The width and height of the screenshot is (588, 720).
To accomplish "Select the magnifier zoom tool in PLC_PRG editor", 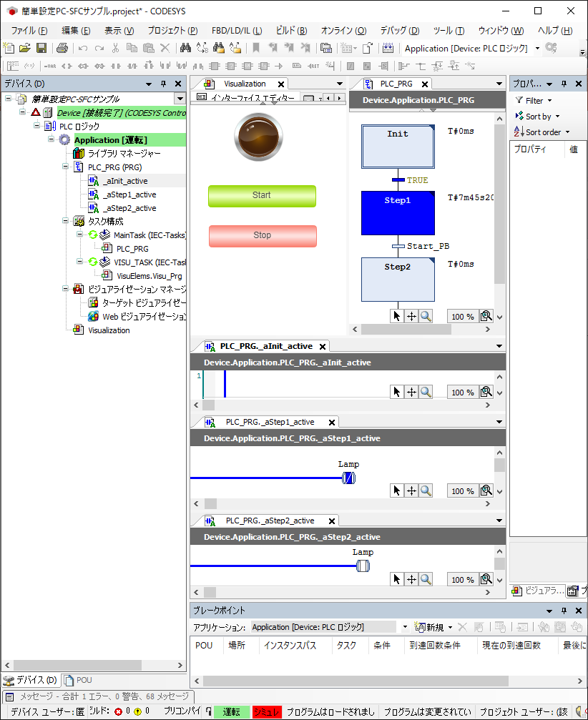I will [426, 316].
